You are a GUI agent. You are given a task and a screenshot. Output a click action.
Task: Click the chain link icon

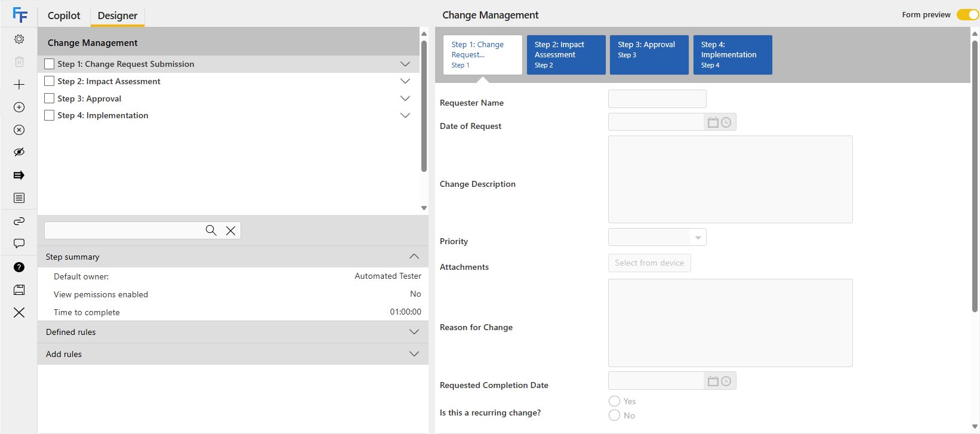[x=19, y=221]
